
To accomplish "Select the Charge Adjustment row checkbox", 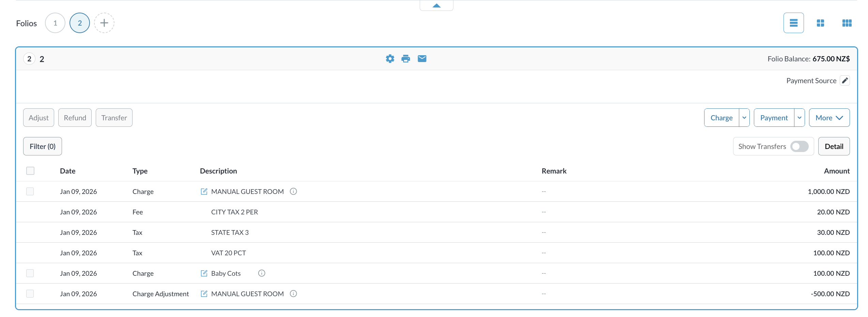I will click(x=30, y=293).
